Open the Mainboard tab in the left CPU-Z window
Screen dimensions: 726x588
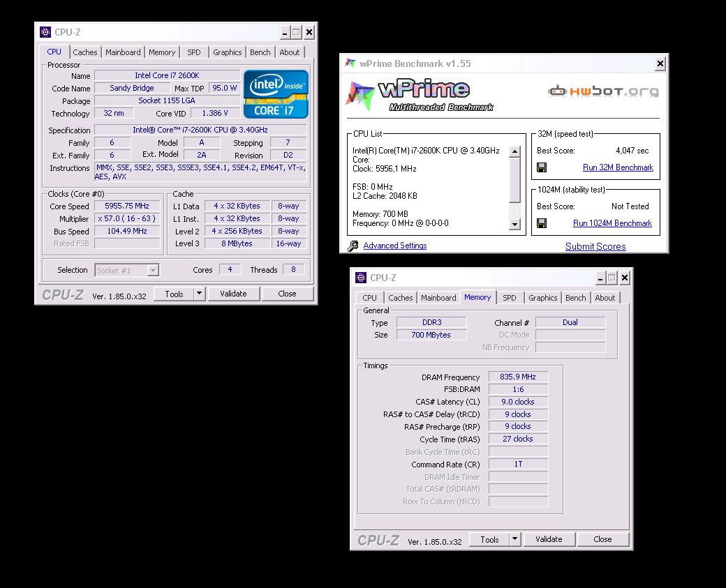(123, 52)
